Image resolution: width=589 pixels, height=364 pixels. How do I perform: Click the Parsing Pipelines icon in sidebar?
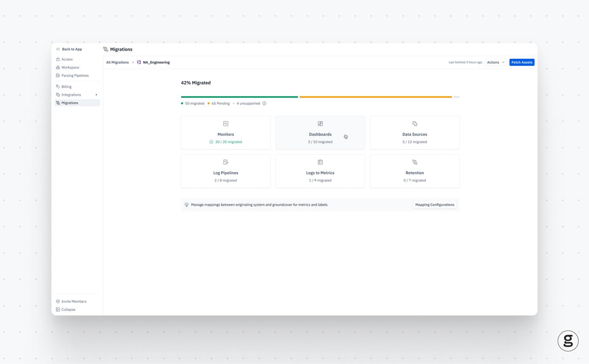point(58,76)
